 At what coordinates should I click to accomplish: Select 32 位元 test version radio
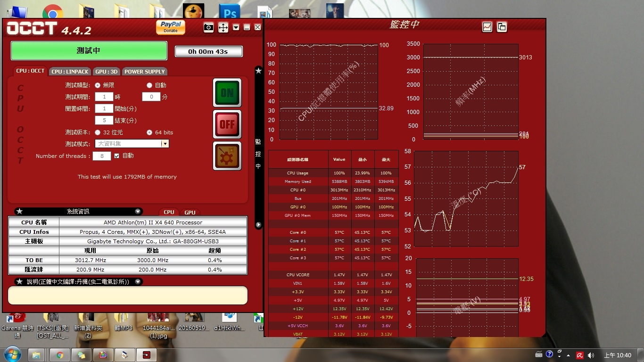[98, 132]
